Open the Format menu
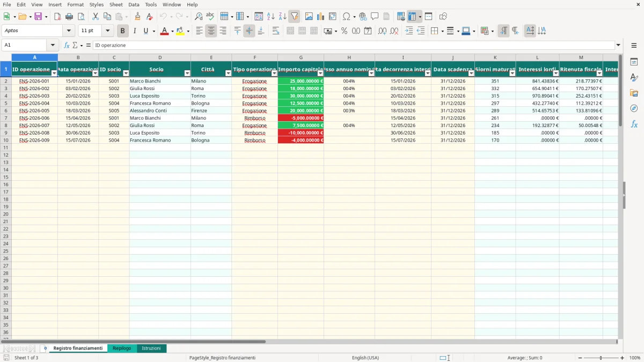 75,4
